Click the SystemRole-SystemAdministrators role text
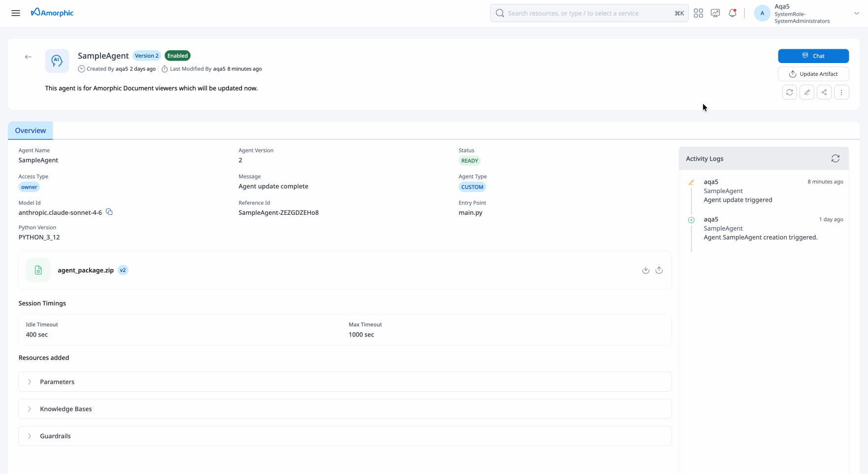The height and width of the screenshot is (474, 868). click(x=802, y=18)
